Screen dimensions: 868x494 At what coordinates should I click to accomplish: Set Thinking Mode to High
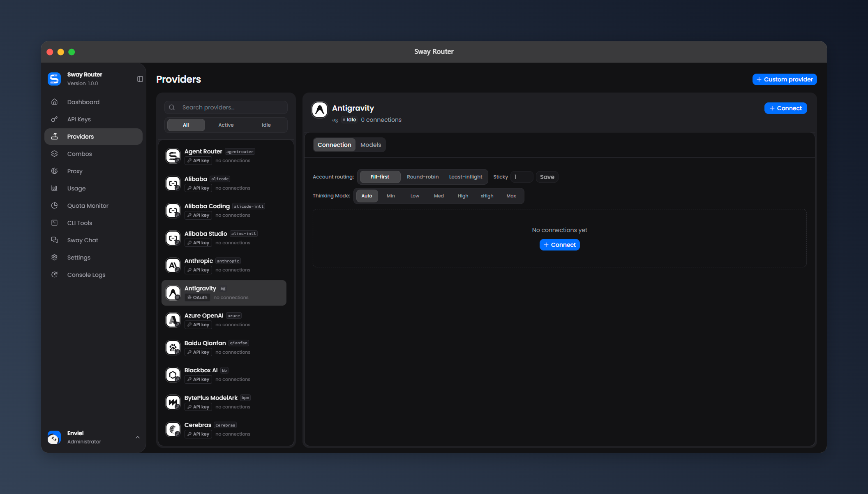coord(463,196)
